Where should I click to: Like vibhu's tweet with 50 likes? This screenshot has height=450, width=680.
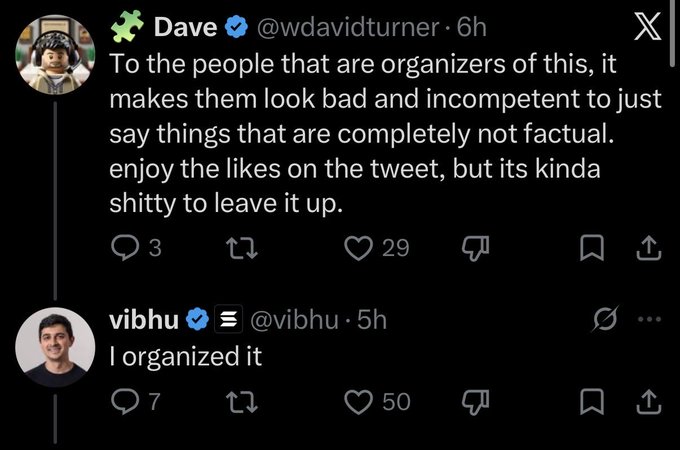tap(377, 401)
